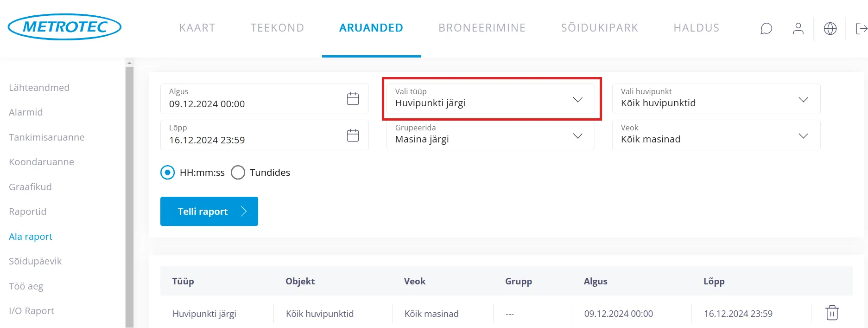Click the Metrotec logo

pos(65,27)
